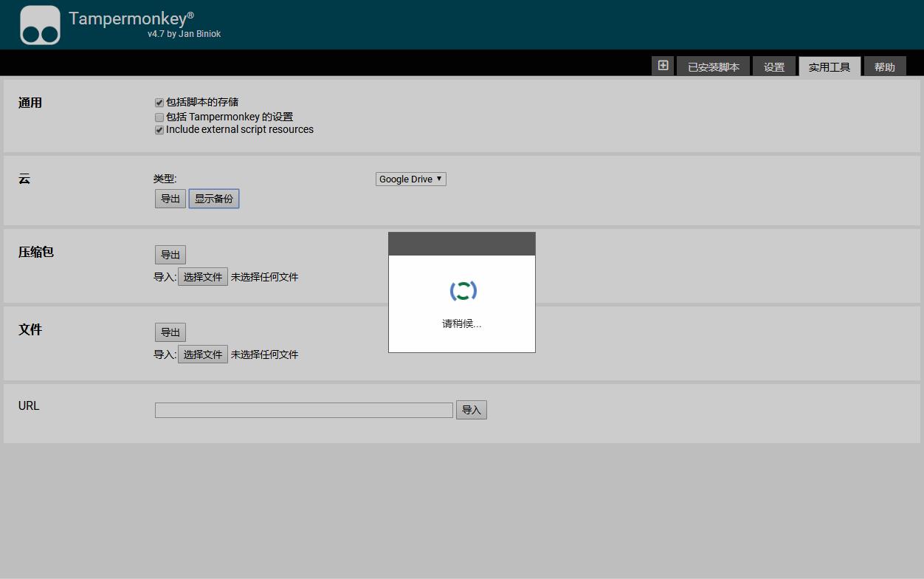Choose file for 压缩包 import
This screenshot has width=924, height=579.
click(x=203, y=277)
